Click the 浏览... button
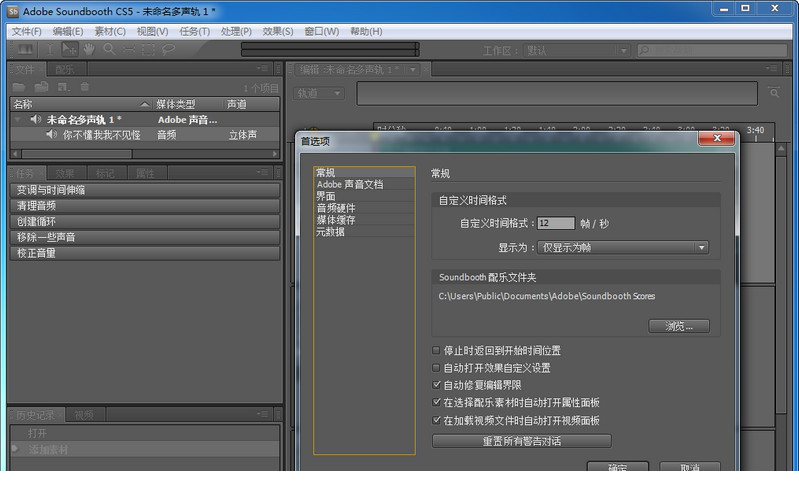The image size is (799, 489). click(679, 326)
